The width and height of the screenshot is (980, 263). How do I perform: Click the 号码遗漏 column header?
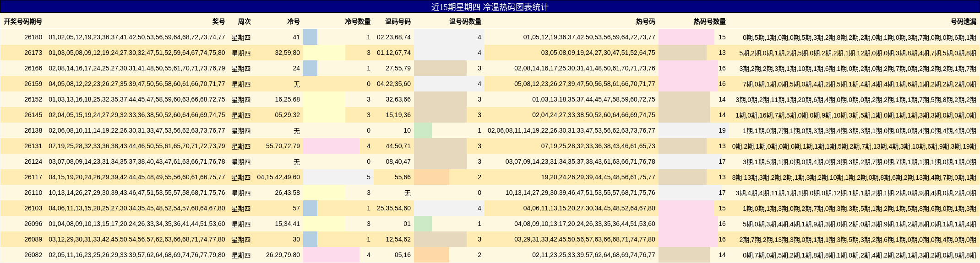coord(964,21)
